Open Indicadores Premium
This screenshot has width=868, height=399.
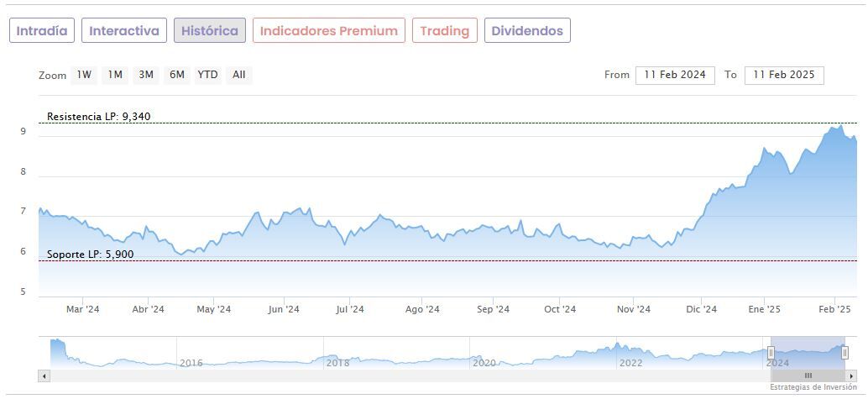tap(328, 31)
